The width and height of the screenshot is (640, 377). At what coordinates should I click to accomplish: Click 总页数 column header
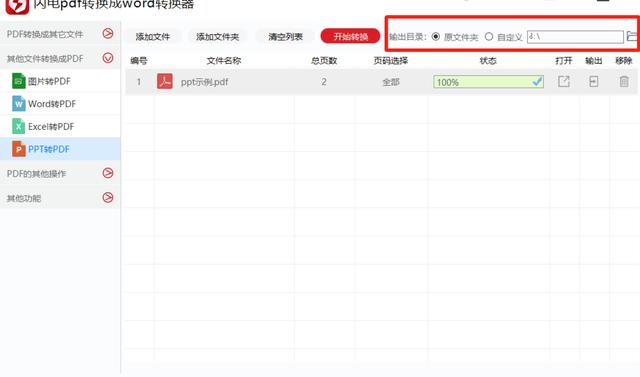[x=324, y=61]
